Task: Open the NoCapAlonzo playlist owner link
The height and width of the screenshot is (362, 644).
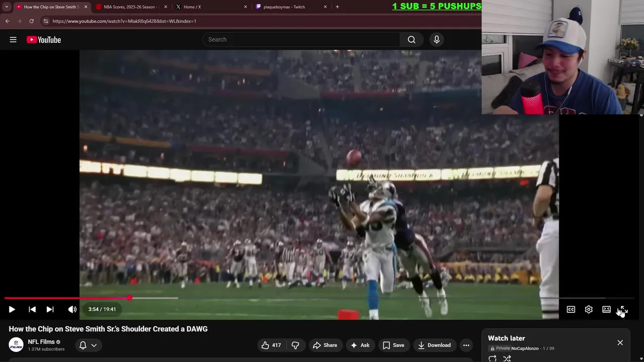Action: click(x=525, y=348)
